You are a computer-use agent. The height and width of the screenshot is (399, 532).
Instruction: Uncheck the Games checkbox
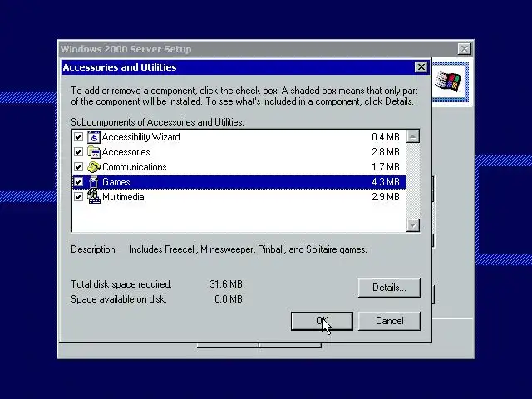click(78, 181)
